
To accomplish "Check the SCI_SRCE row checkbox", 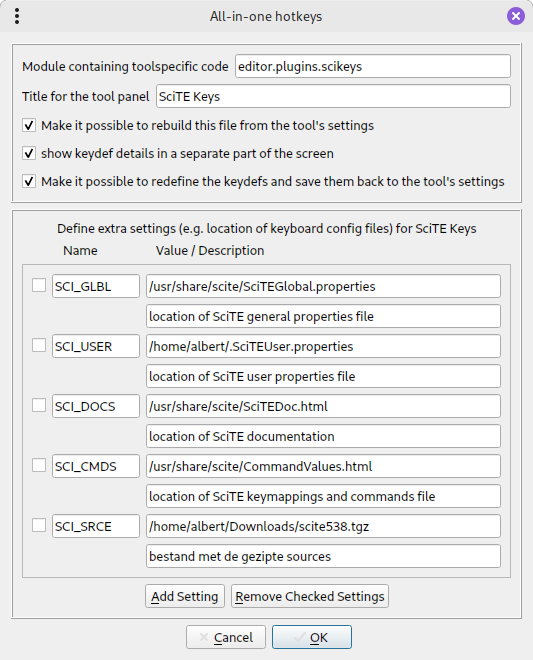I will tap(39, 525).
